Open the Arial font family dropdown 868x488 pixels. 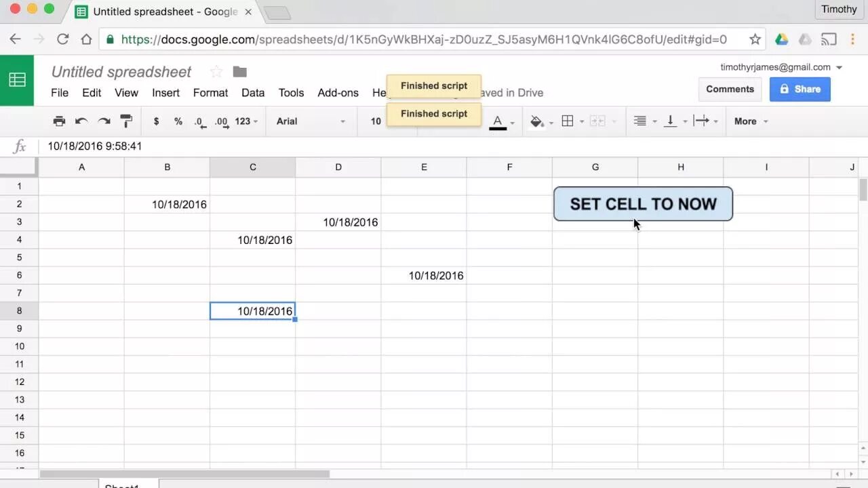coord(311,121)
